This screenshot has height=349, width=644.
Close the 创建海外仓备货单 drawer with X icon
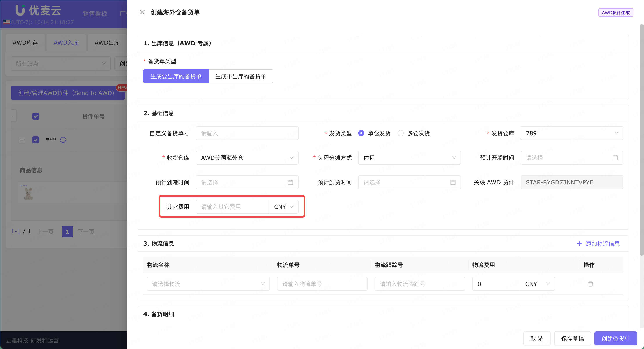pyautogui.click(x=142, y=12)
